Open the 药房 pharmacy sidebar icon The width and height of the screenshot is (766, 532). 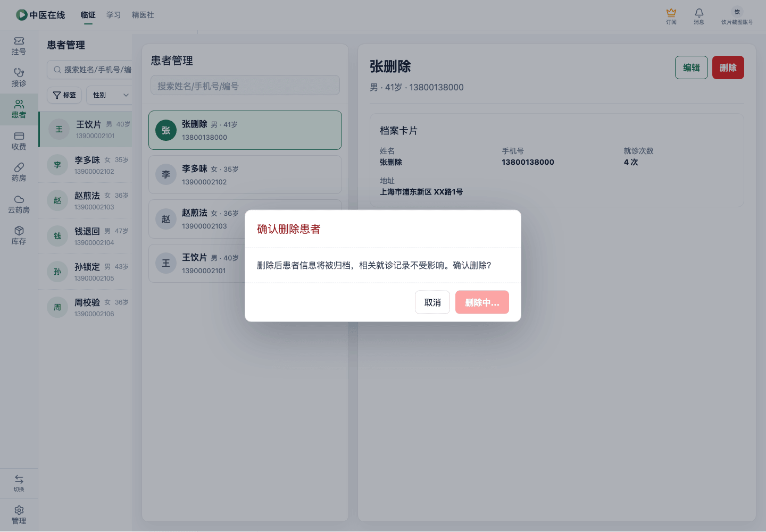[x=19, y=173]
